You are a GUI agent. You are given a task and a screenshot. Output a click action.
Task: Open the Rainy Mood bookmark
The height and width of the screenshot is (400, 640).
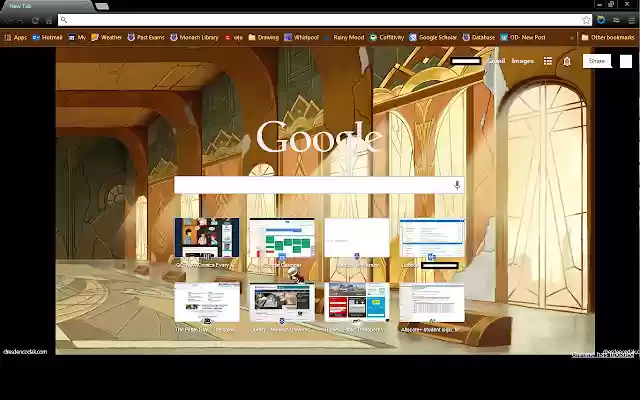(344, 37)
